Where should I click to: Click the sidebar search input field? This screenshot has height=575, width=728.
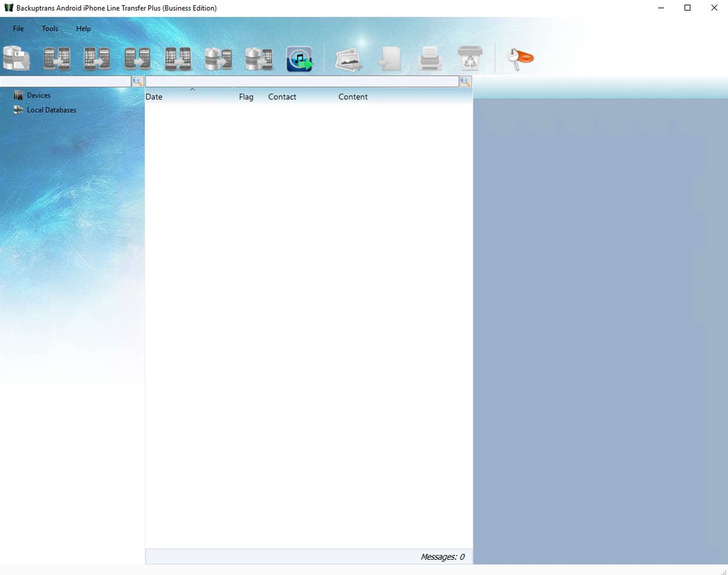coord(65,81)
